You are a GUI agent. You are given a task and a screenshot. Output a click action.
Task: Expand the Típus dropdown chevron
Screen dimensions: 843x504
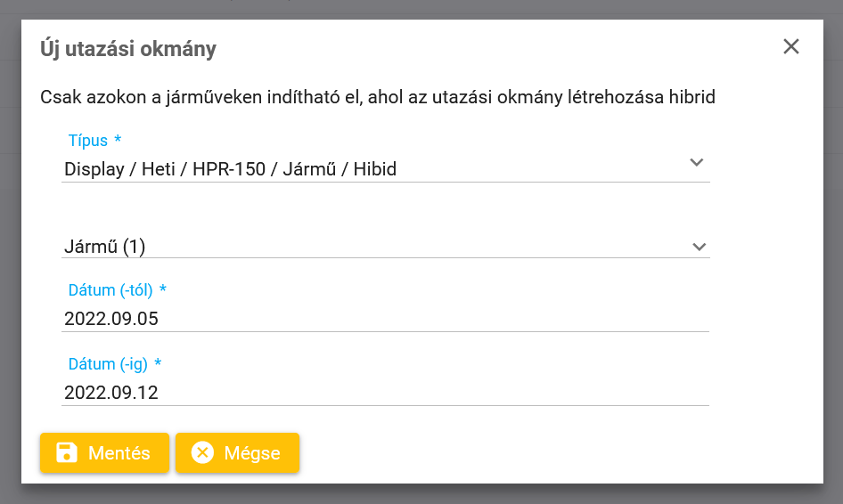[697, 162]
